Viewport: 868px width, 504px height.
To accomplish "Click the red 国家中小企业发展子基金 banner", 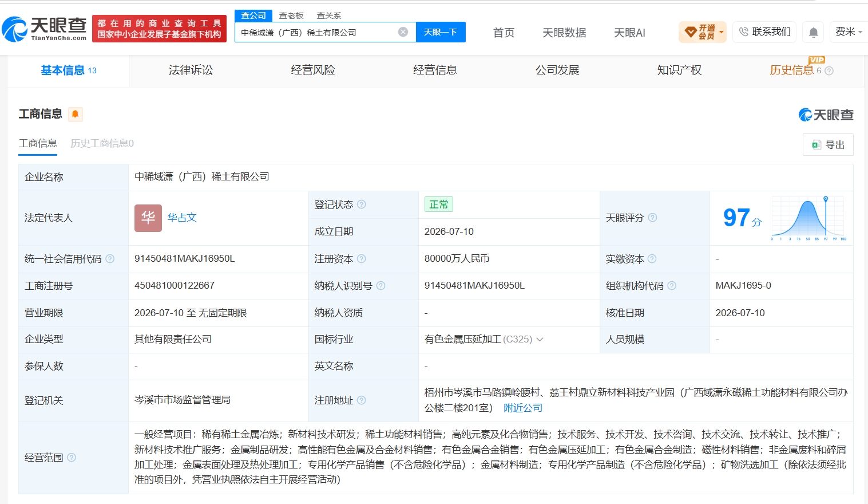I will [x=159, y=29].
